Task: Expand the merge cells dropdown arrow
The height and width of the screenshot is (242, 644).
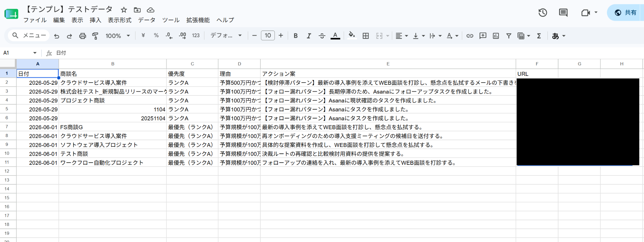Action: point(388,36)
